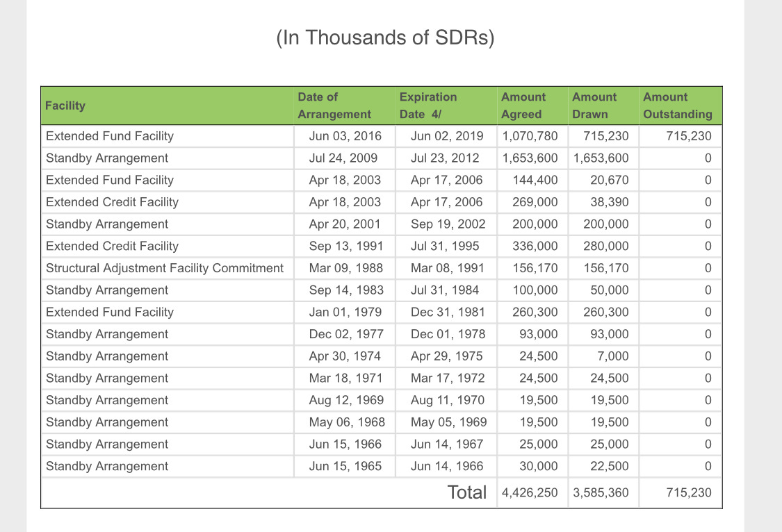Image resolution: width=782 pixels, height=532 pixels.
Task: Click agreed amount 30,000
Action: pyautogui.click(x=539, y=466)
